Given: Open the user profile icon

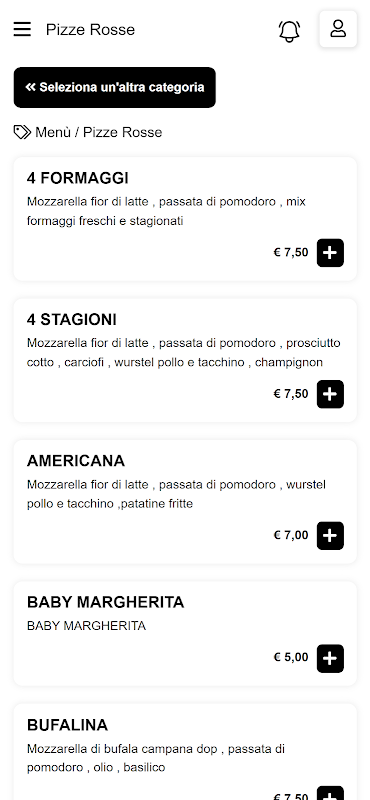Looking at the screenshot, I should point(338,29).
